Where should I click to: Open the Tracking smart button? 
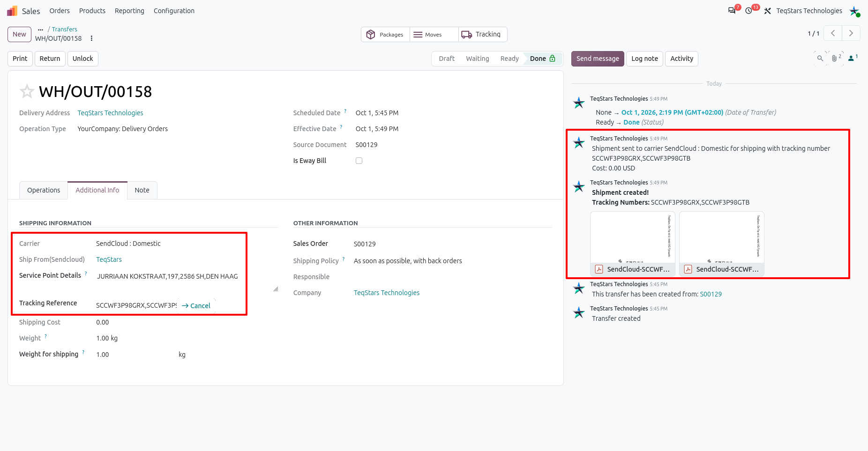tap(483, 35)
